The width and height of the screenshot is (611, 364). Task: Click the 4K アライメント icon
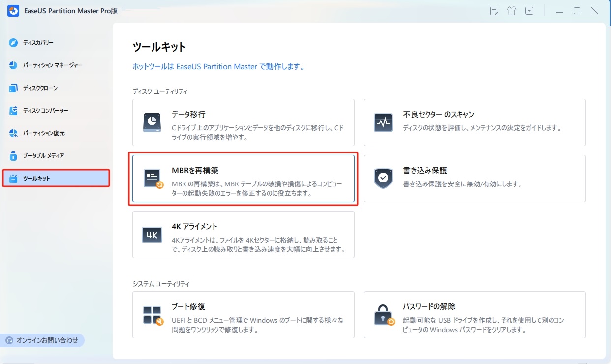click(x=152, y=235)
